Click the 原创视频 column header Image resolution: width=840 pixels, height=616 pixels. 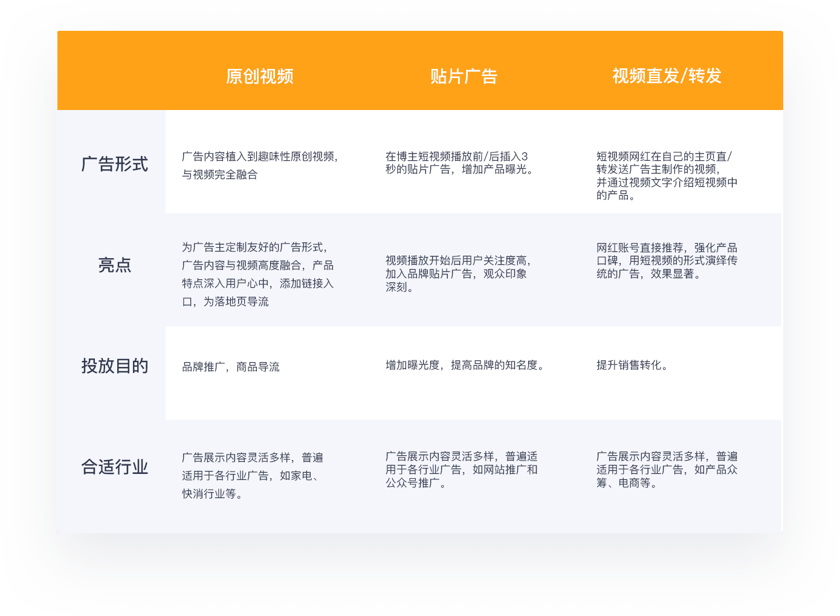[x=260, y=76]
